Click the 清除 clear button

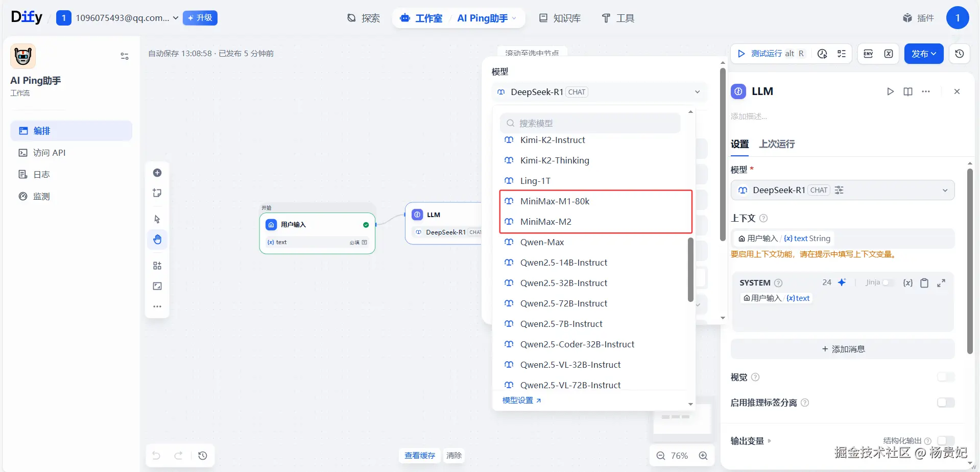(454, 456)
